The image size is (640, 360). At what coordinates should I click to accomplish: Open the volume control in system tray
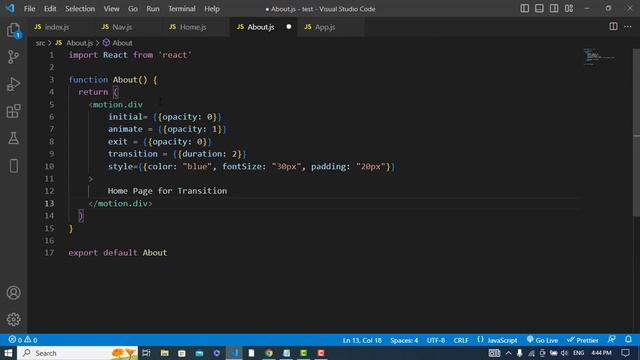(x=564, y=353)
